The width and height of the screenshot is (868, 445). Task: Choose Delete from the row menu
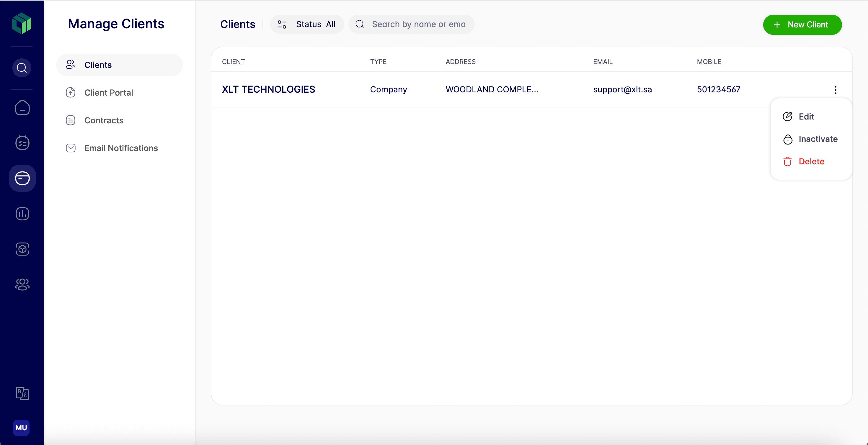(x=811, y=161)
